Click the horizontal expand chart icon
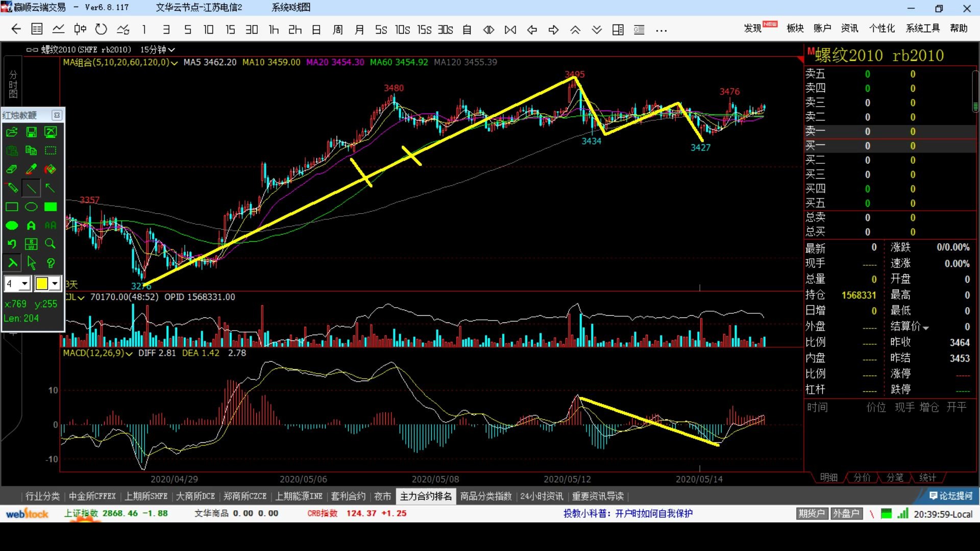This screenshot has width=980, height=551. (x=510, y=30)
